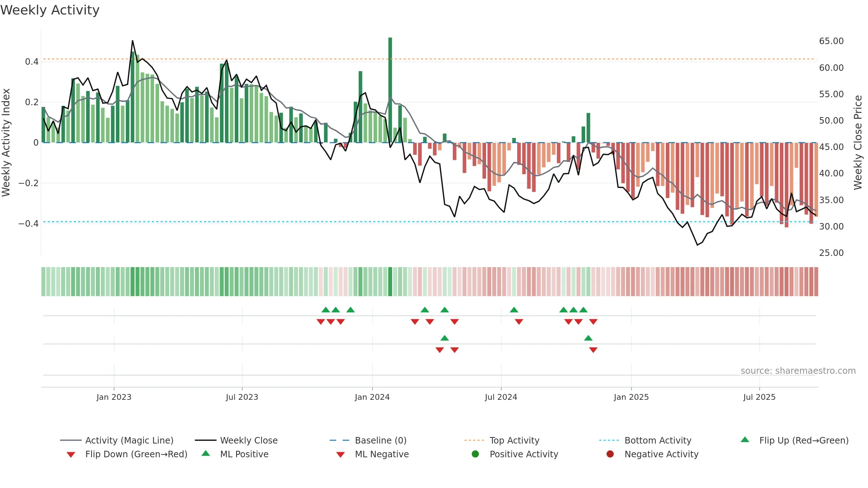Click the 35.00 price axis label
The height and width of the screenshot is (488, 868).
click(x=831, y=200)
